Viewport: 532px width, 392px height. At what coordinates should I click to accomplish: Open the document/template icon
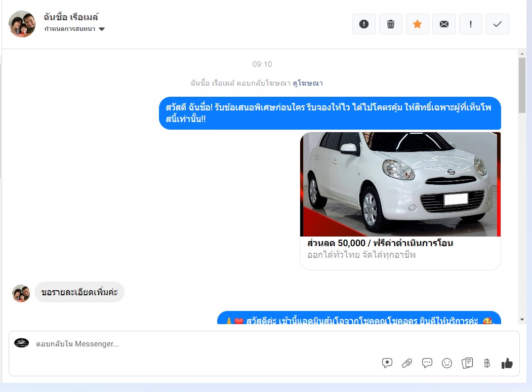(x=467, y=363)
